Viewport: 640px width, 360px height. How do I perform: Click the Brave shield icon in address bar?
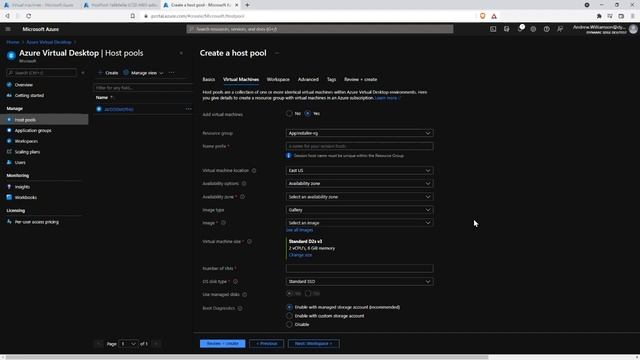(x=482, y=16)
